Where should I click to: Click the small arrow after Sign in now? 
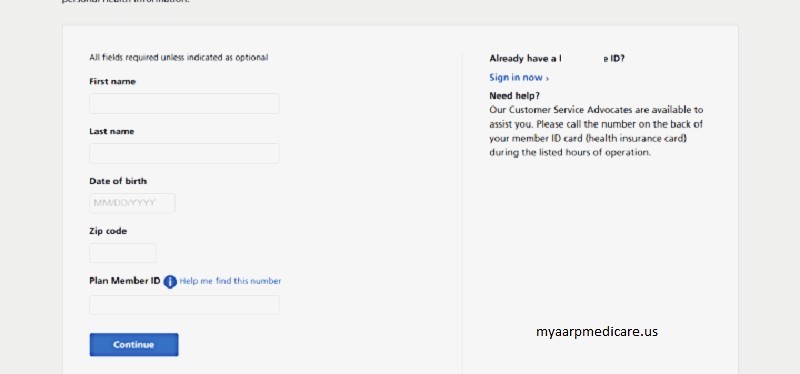coord(547,79)
